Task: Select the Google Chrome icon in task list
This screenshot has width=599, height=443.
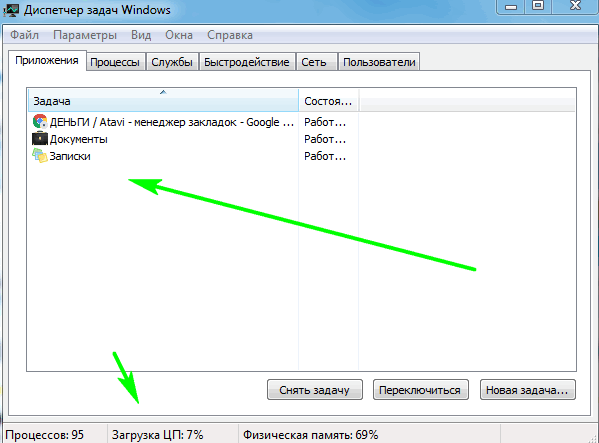Action: pos(40,122)
